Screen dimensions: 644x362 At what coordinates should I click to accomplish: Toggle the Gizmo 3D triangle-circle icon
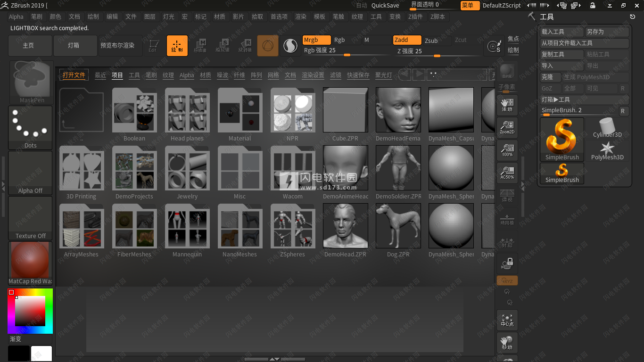click(x=268, y=46)
